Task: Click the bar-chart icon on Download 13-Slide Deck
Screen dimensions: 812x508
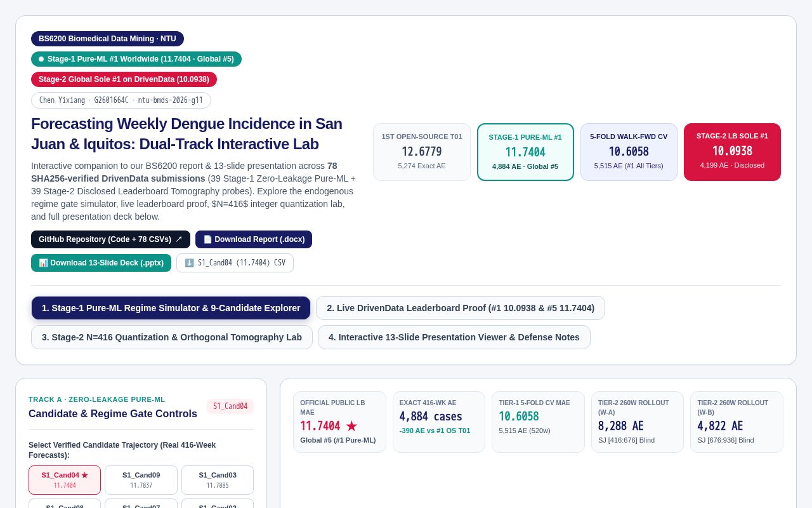Action: tap(43, 263)
